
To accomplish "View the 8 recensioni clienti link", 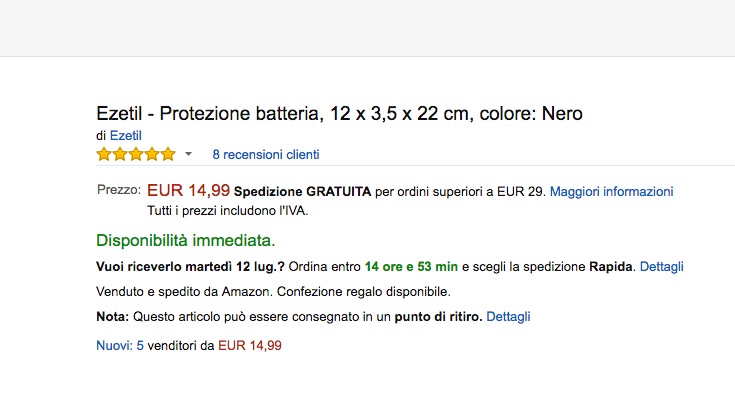I will (x=266, y=155).
